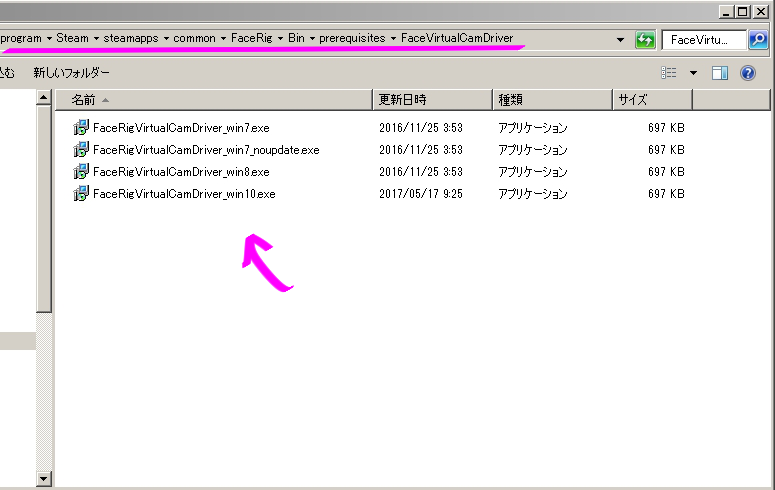Viewport: 775px width, 490px height.
Task: Select filename text FaceRigVirtualCamDriver_win7_noupdate.exe
Action: point(206,150)
